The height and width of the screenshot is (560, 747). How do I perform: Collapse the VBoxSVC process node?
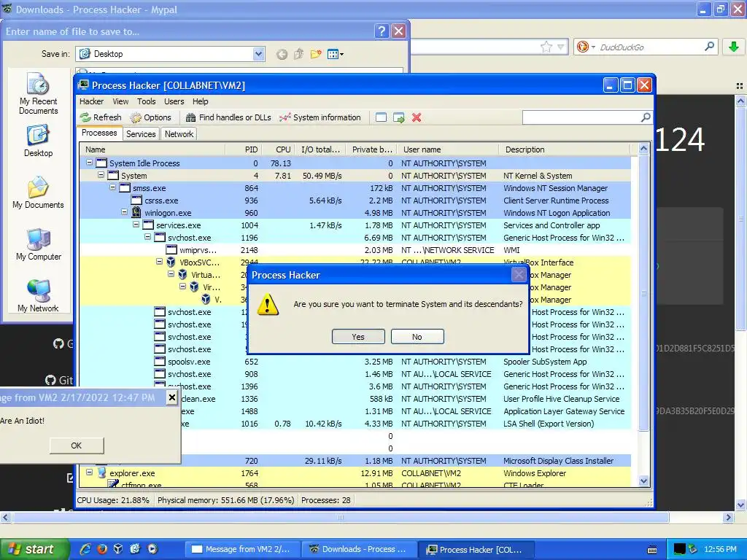pos(159,262)
